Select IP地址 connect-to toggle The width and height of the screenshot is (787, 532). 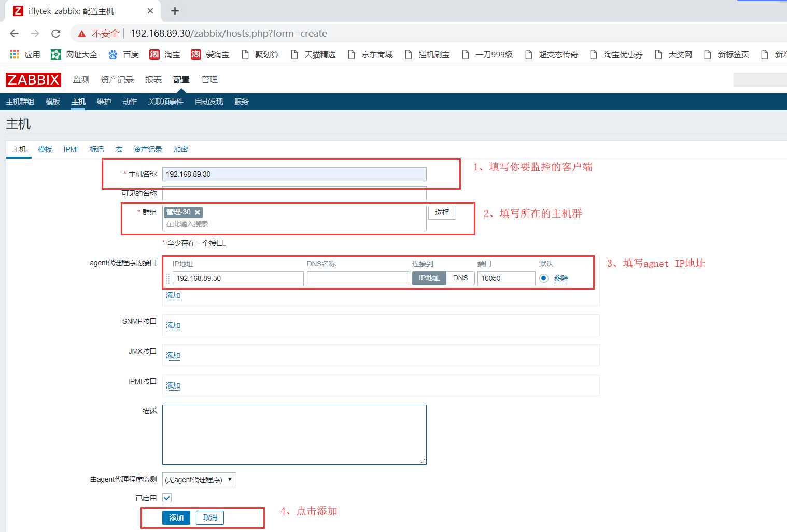click(x=429, y=278)
